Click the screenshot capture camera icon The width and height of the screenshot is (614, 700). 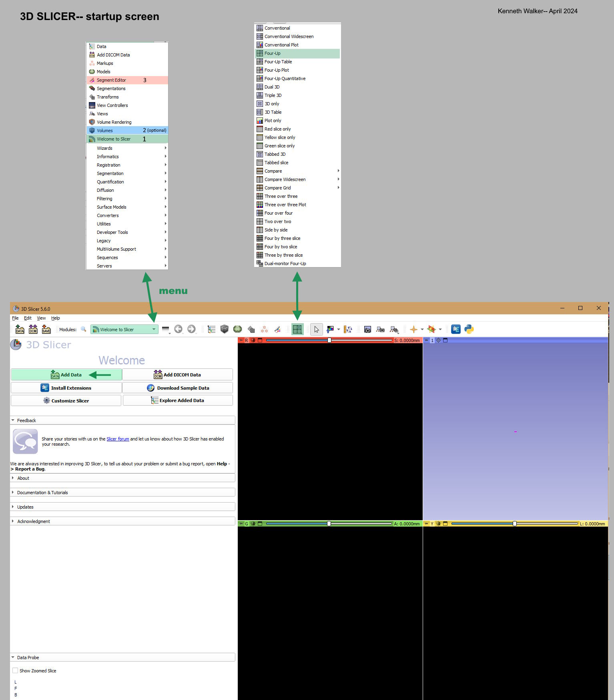point(367,329)
